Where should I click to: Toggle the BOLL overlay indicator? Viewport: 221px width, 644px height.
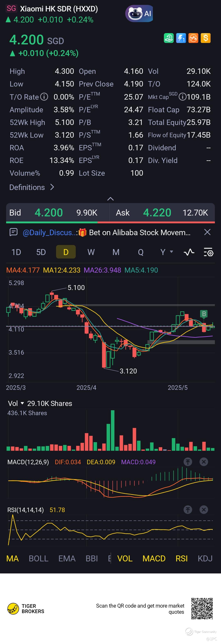point(38,558)
